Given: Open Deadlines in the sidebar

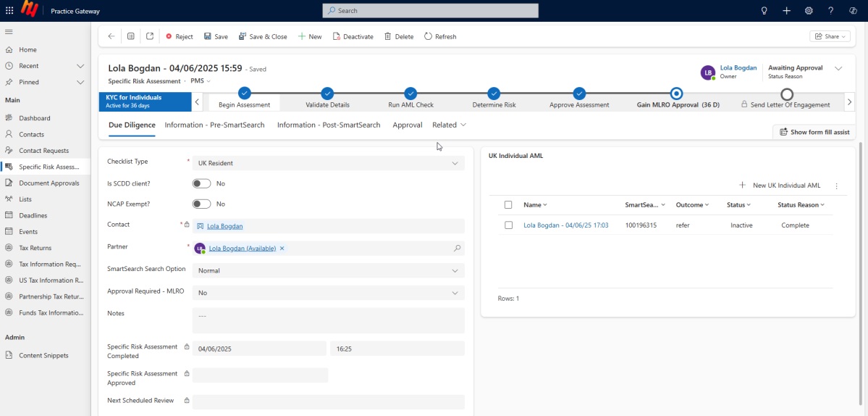Looking at the screenshot, I should tap(33, 215).
